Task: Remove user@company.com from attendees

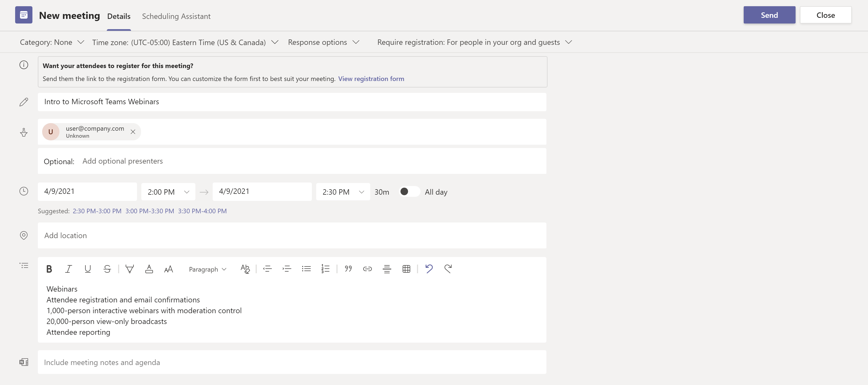Action: point(133,132)
